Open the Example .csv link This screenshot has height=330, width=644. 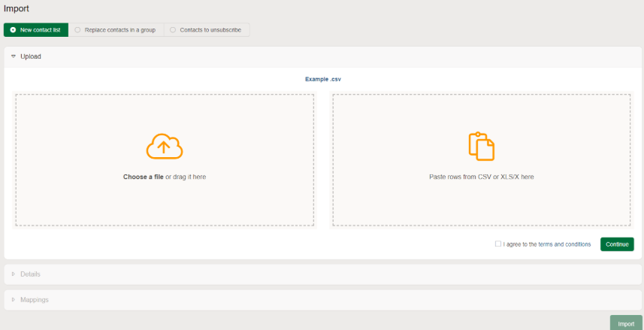pos(323,79)
